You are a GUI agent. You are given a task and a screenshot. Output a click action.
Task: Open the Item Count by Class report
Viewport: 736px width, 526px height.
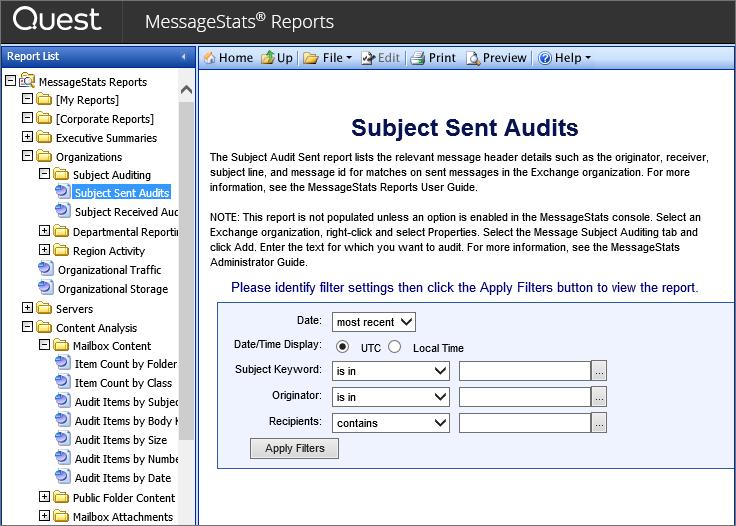(123, 383)
